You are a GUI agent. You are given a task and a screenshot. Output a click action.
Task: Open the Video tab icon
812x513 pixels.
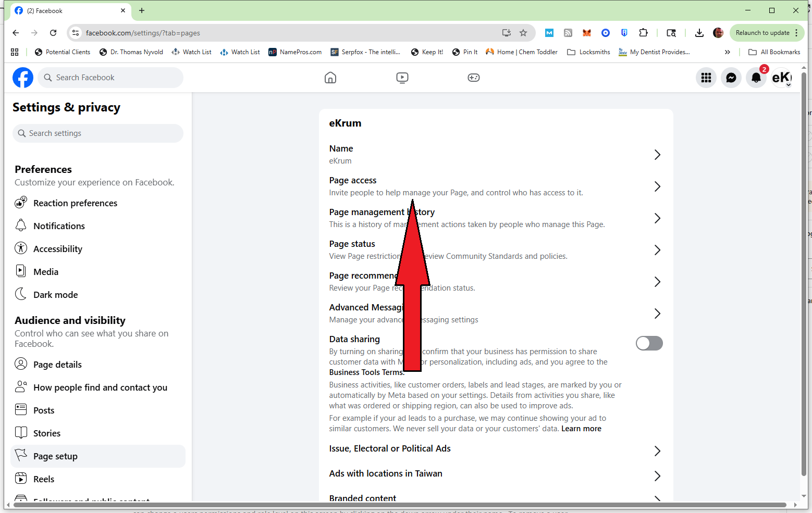402,78
